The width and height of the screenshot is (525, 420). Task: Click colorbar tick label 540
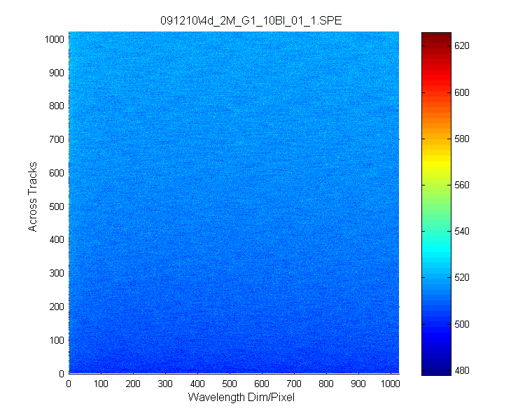(x=462, y=231)
